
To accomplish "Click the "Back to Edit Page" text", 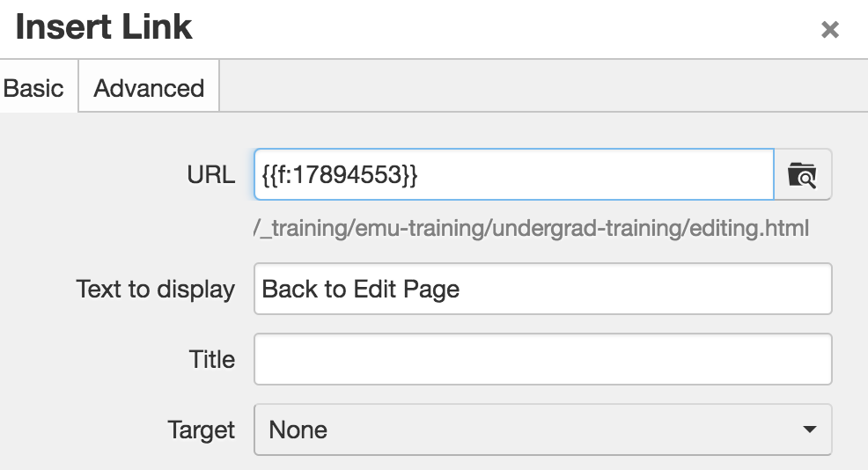I will pos(361,289).
